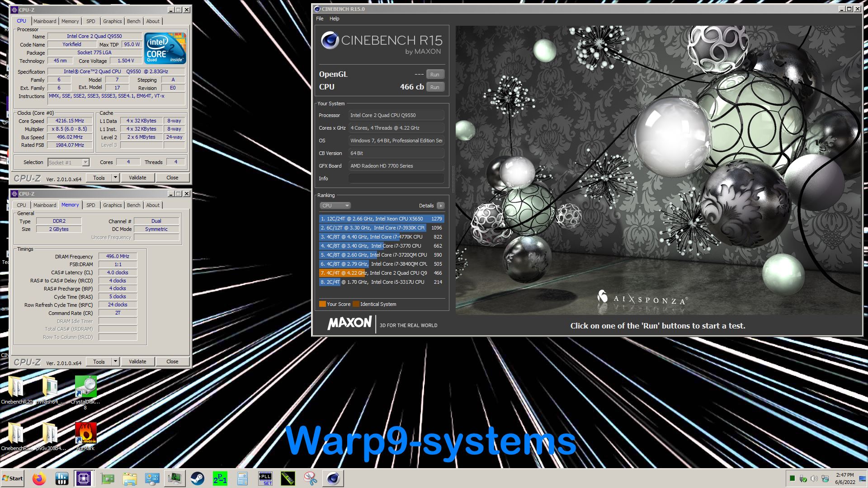
Task: Open Windows Explorer folder icon in taskbar
Action: click(130, 479)
